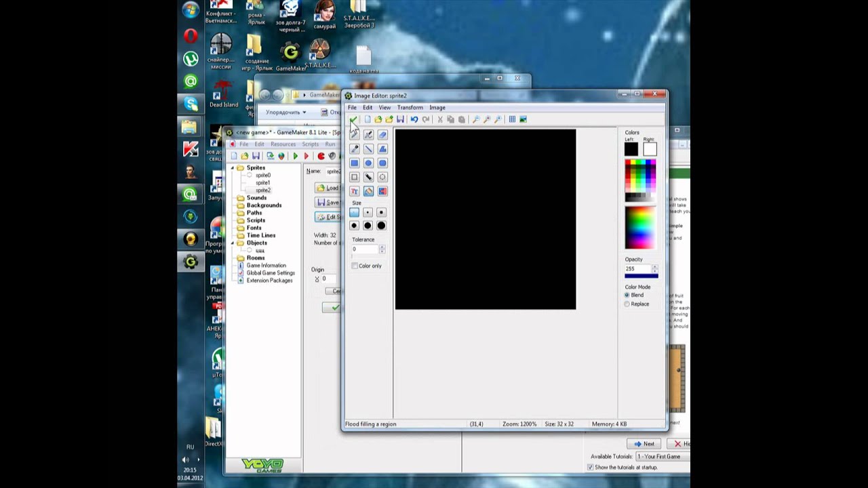This screenshot has height=488, width=868.
Task: Select sprite0 in the resource tree
Action: (x=263, y=176)
